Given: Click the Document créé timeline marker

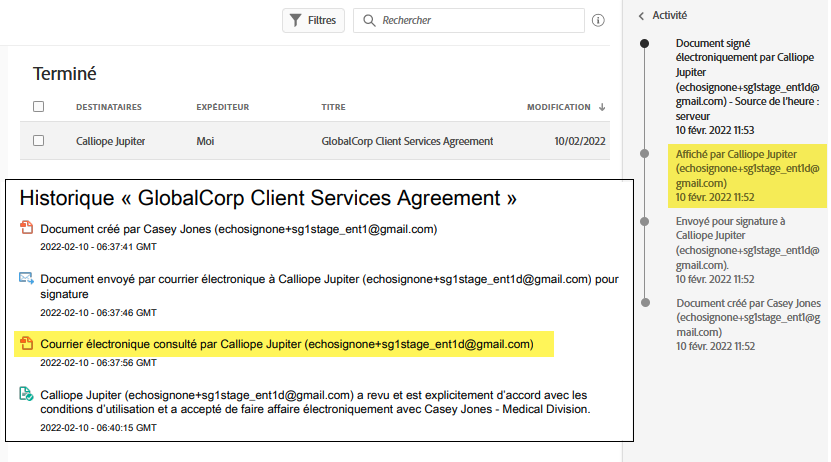Looking at the screenshot, I should [645, 303].
